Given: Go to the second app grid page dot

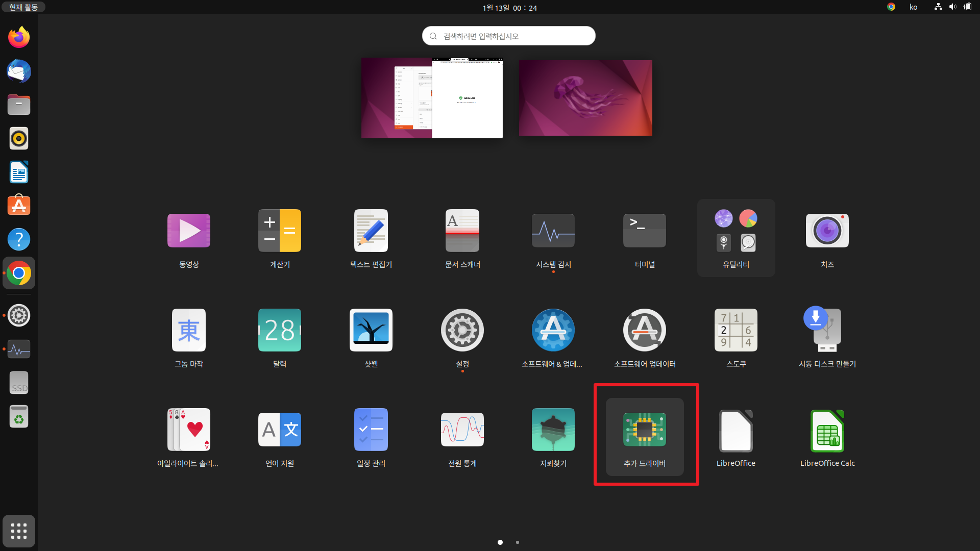Looking at the screenshot, I should 518,542.
